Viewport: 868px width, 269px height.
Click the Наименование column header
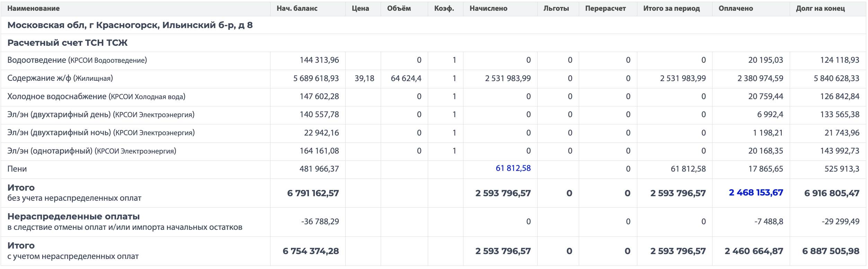pos(34,9)
